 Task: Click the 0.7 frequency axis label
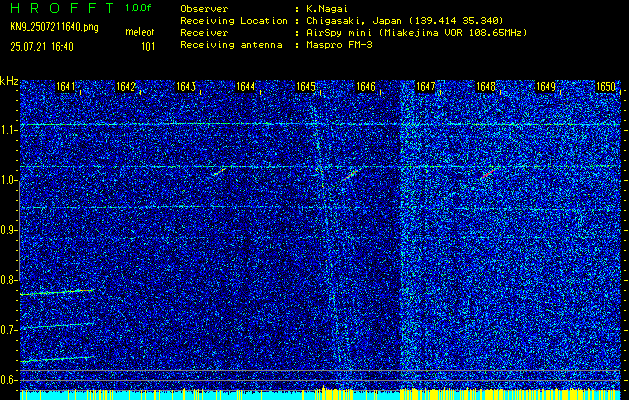[x=7, y=330]
